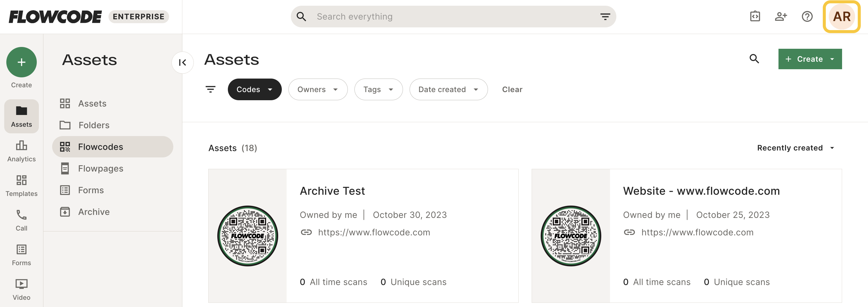This screenshot has height=307, width=868.
Task: Click the green Create plus circle in sidebar
Action: pos(21,62)
